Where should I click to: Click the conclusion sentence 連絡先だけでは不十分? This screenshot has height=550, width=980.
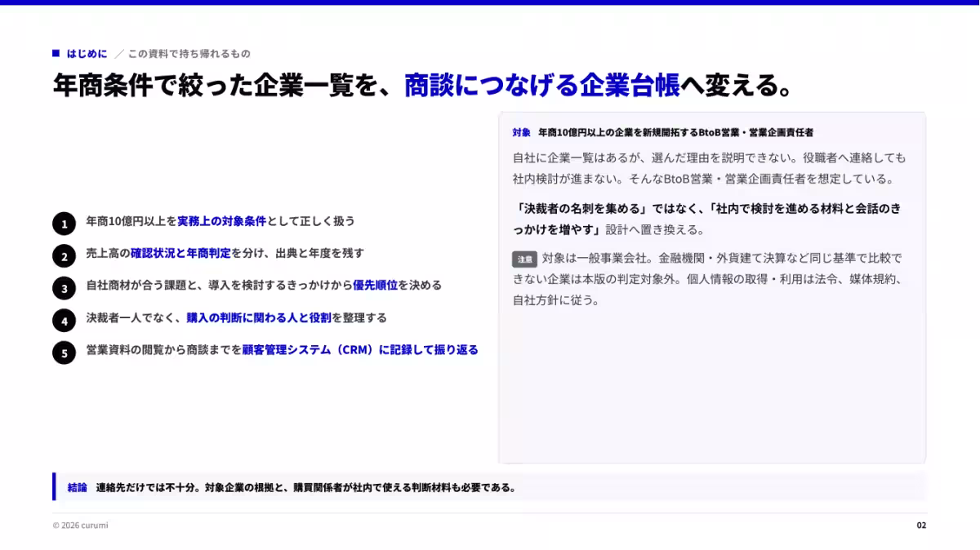pos(305,488)
